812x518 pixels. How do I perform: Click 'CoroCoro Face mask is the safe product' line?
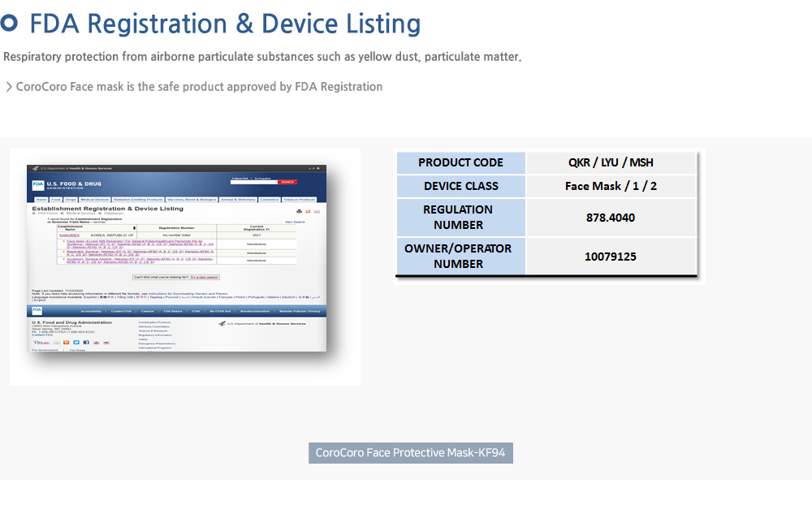[200, 87]
